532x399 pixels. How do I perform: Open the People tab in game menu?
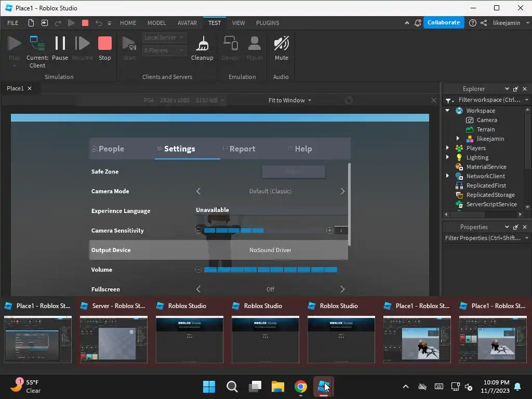click(x=108, y=149)
